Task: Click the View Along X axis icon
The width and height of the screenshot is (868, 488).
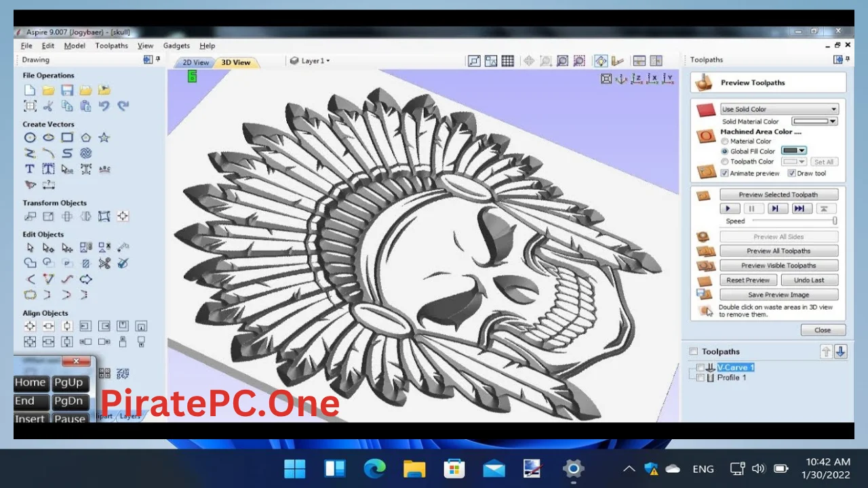Action: (x=652, y=79)
